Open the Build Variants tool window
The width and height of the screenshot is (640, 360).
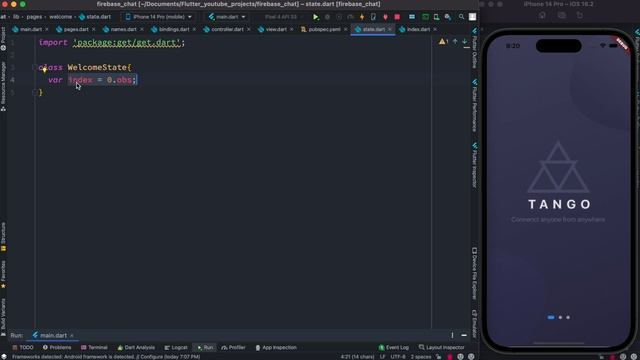3,317
